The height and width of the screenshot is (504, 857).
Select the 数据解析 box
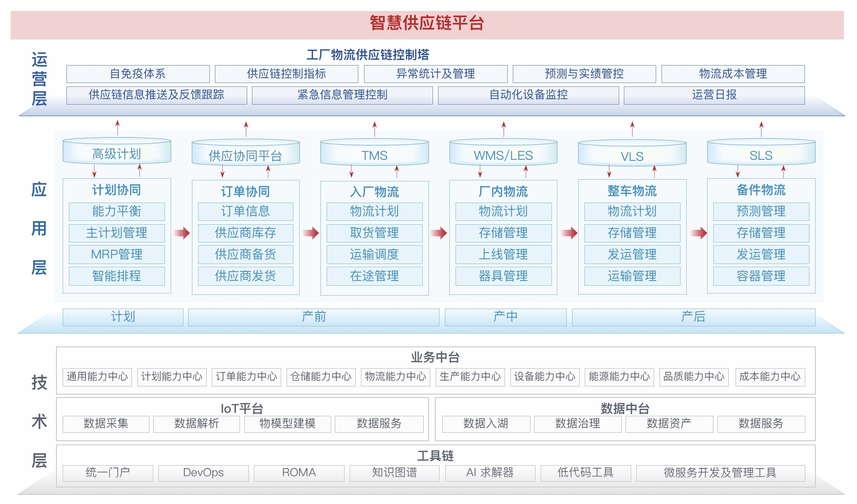pyautogui.click(x=196, y=424)
